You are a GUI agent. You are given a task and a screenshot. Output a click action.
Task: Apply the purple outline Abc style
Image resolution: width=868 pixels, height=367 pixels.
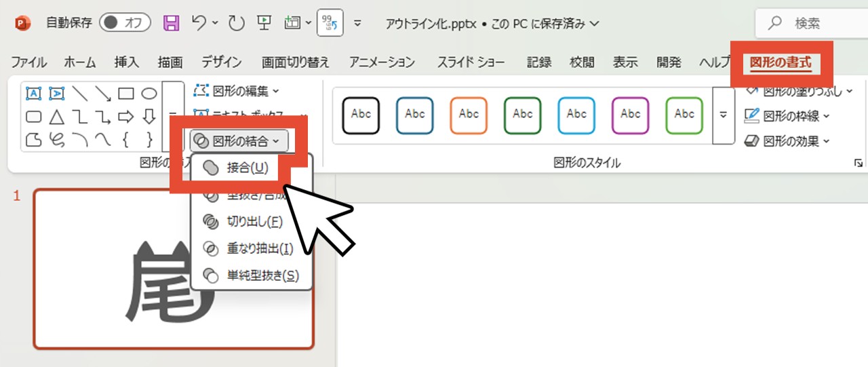coord(630,115)
